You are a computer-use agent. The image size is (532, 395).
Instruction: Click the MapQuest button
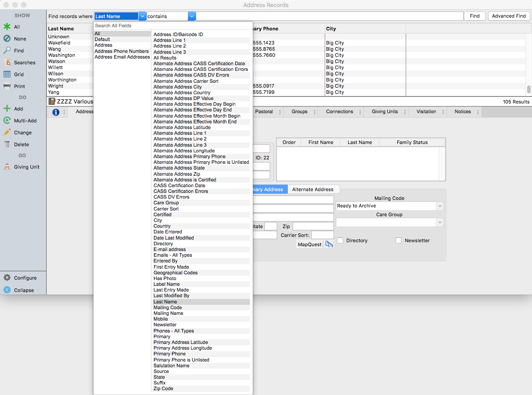[x=310, y=244]
